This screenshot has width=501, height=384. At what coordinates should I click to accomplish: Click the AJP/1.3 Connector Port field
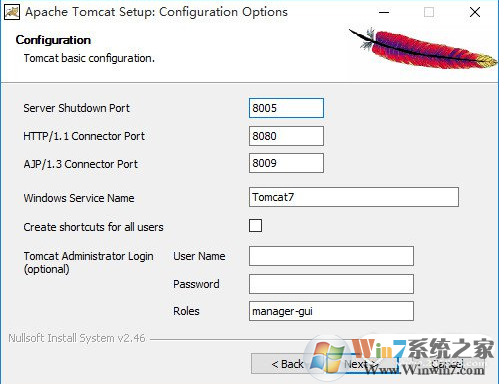pyautogui.click(x=286, y=163)
